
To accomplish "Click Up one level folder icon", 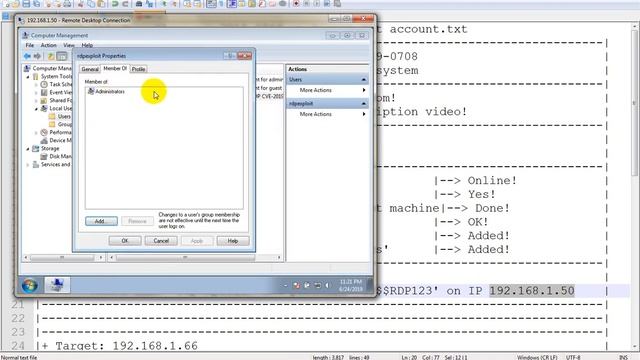I will (x=51, y=56).
